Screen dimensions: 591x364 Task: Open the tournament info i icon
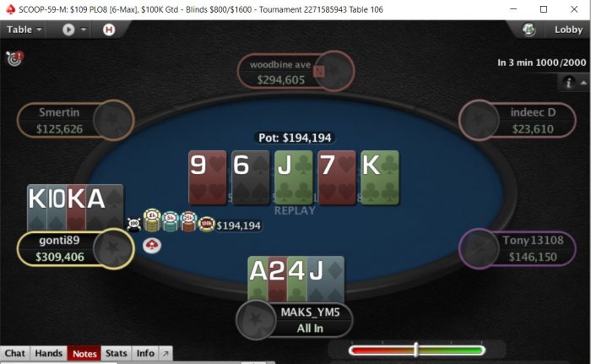[568, 82]
